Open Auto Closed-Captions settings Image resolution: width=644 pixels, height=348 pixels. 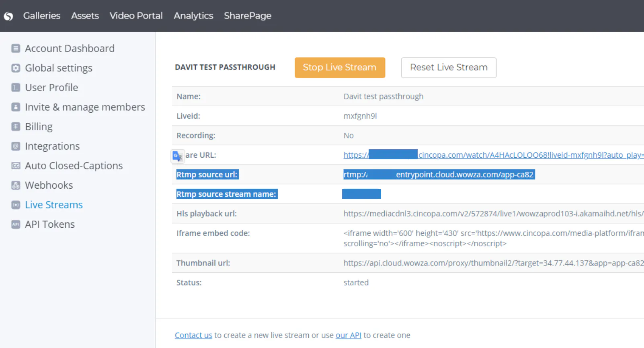tap(74, 166)
